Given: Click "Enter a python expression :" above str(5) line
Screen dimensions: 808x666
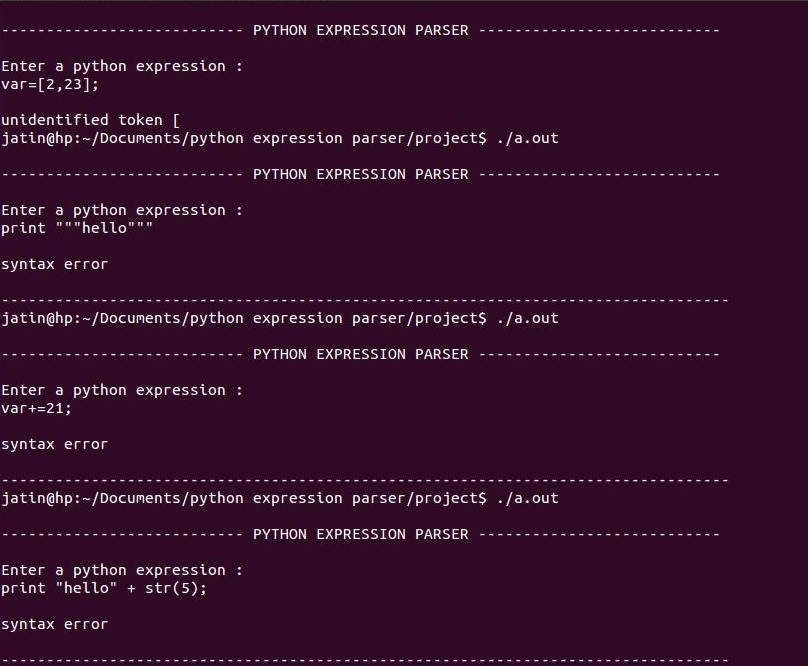Looking at the screenshot, I should coord(121,570).
